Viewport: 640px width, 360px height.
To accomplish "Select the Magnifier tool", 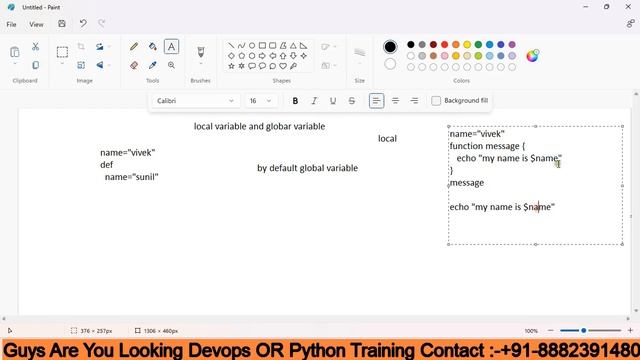I will pos(171,65).
